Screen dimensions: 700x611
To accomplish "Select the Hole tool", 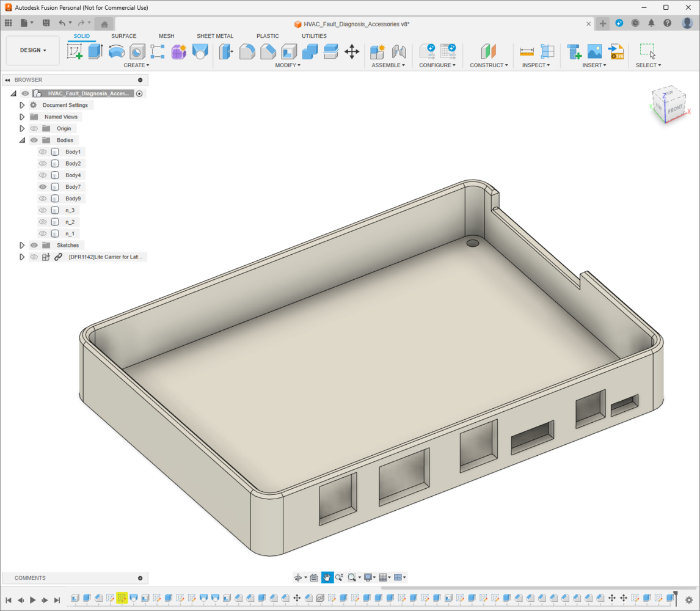I will (137, 51).
